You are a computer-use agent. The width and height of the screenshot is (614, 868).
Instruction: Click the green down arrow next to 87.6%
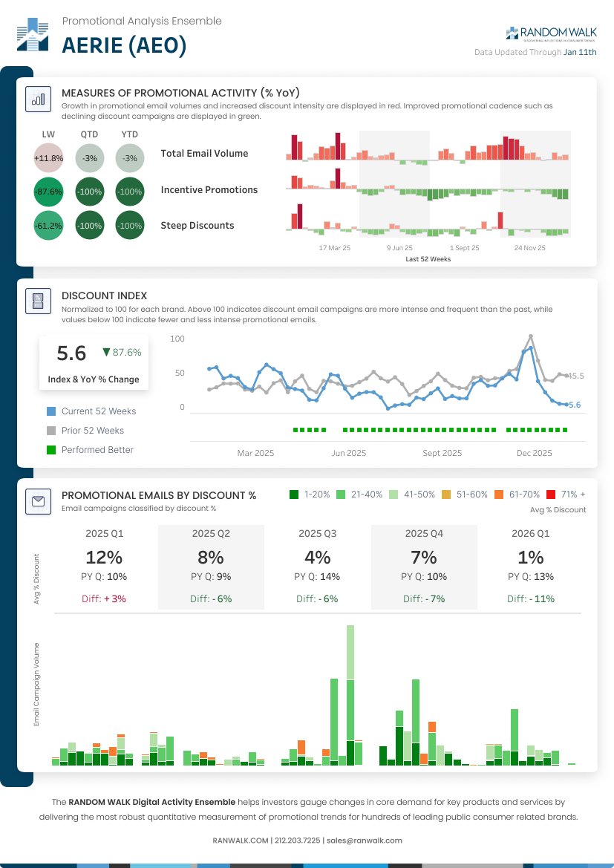106,352
